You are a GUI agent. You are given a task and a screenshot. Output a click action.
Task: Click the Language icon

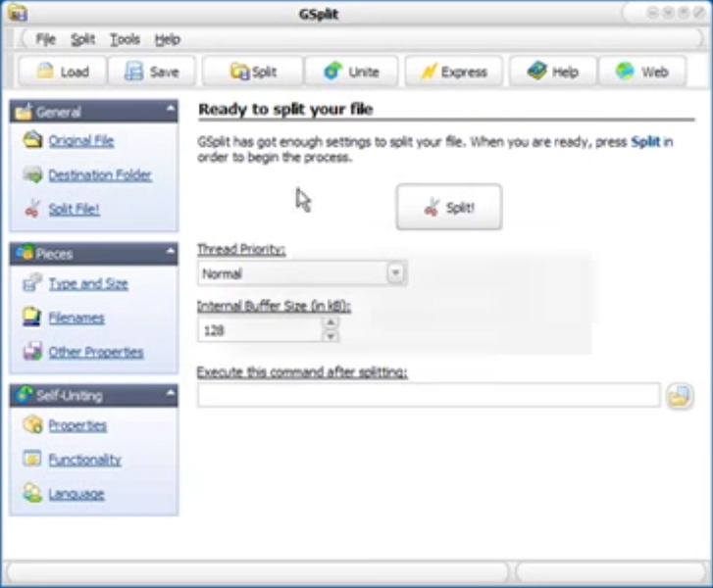32,493
